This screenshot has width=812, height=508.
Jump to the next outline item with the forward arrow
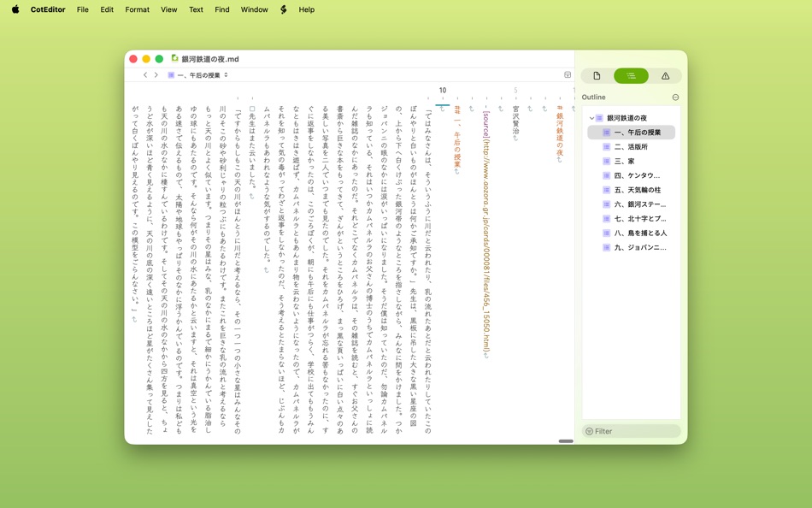(x=156, y=75)
